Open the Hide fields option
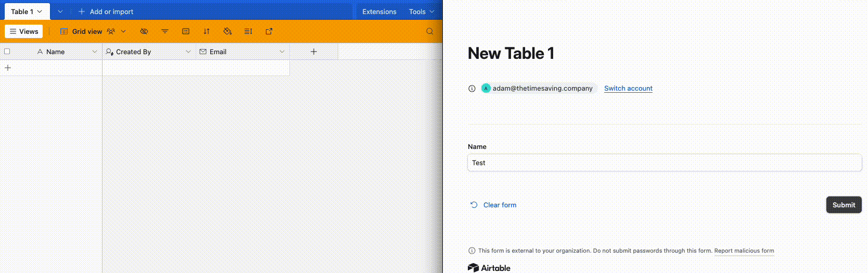Image resolution: width=868 pixels, height=273 pixels. click(144, 31)
